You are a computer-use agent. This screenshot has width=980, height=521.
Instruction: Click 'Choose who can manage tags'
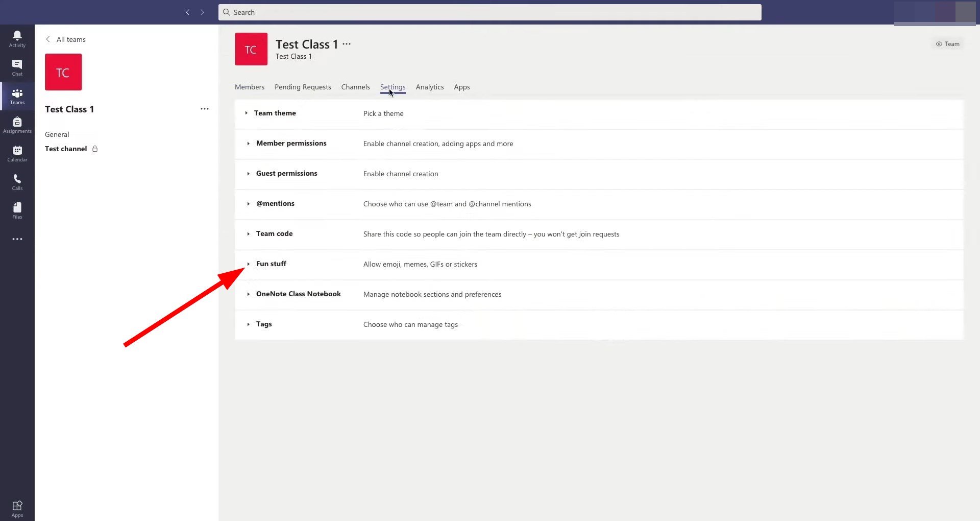click(410, 324)
